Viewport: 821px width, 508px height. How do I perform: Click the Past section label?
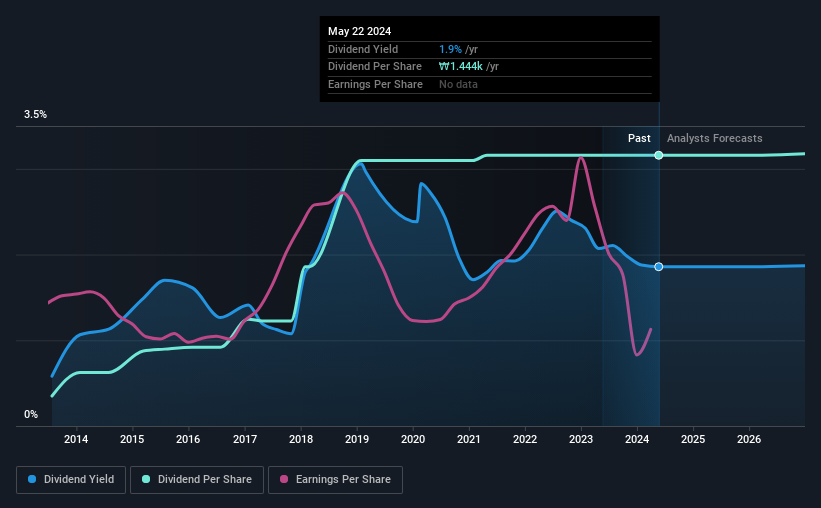[x=639, y=138]
